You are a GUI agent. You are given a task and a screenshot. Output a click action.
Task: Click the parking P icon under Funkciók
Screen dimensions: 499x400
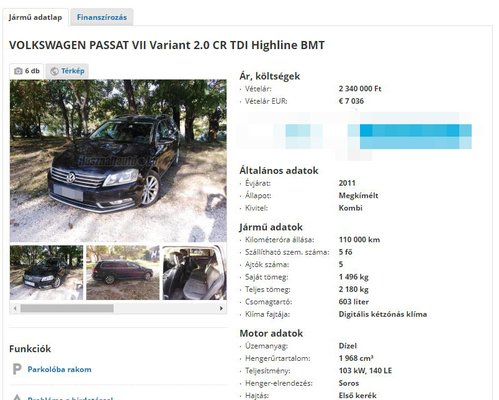(x=17, y=369)
